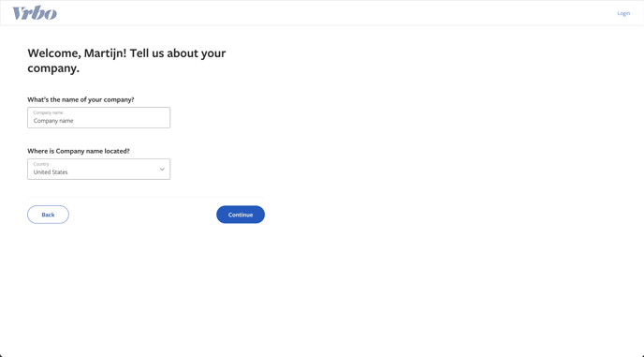The width and height of the screenshot is (644, 357).
Task: Focus the Company name text field
Action: point(98,118)
